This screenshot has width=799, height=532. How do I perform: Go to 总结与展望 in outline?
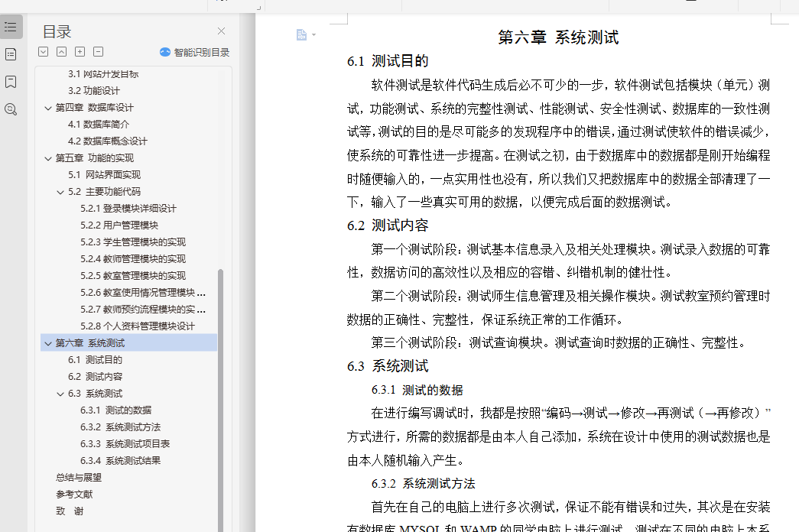(79, 478)
